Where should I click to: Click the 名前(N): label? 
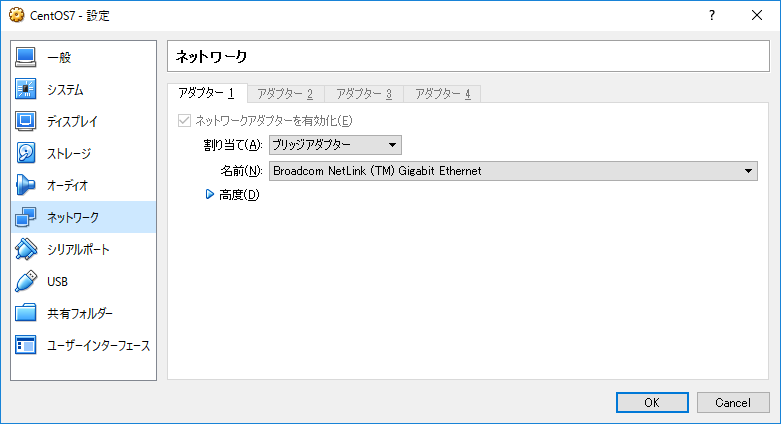click(241, 171)
